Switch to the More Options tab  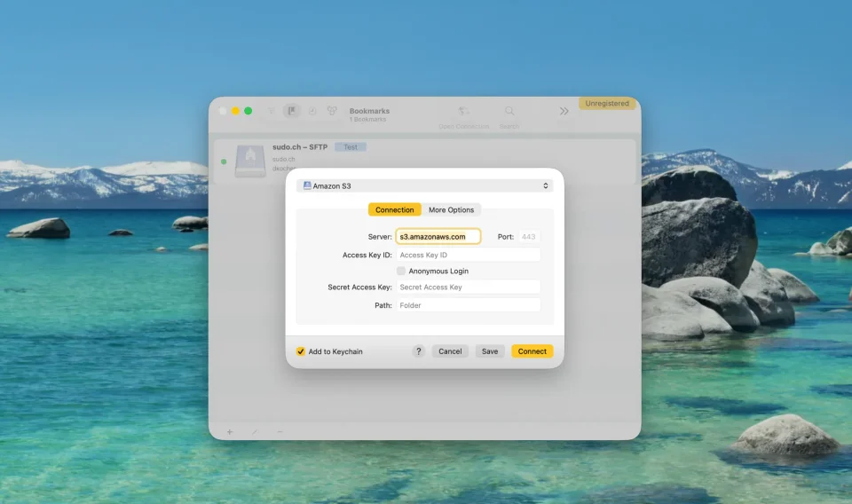pos(451,209)
